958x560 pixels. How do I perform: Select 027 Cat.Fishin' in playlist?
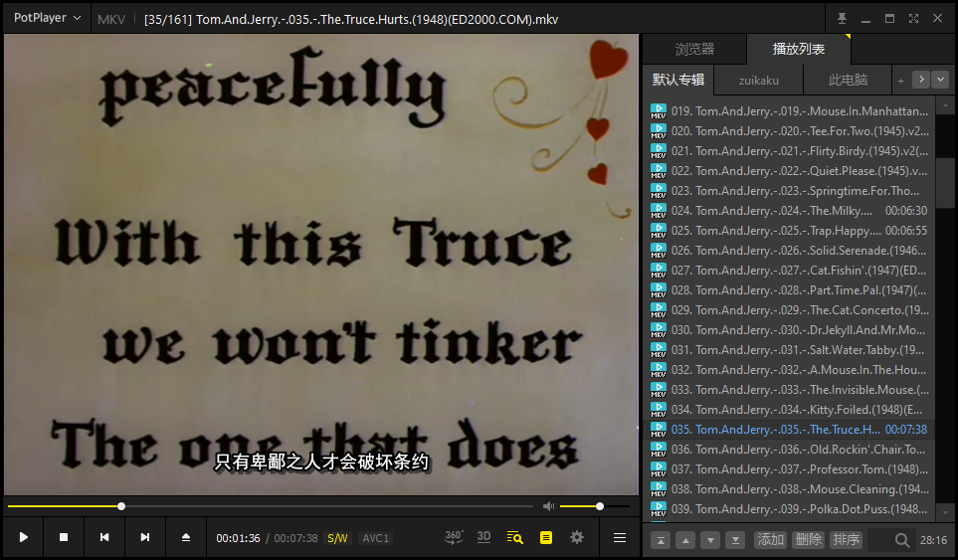click(789, 270)
